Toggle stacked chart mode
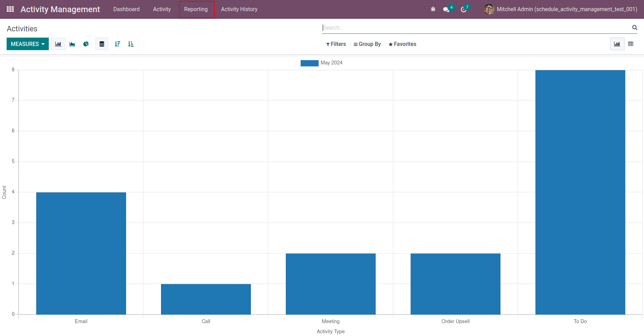Viewport: 644px width, 336px height. click(102, 44)
